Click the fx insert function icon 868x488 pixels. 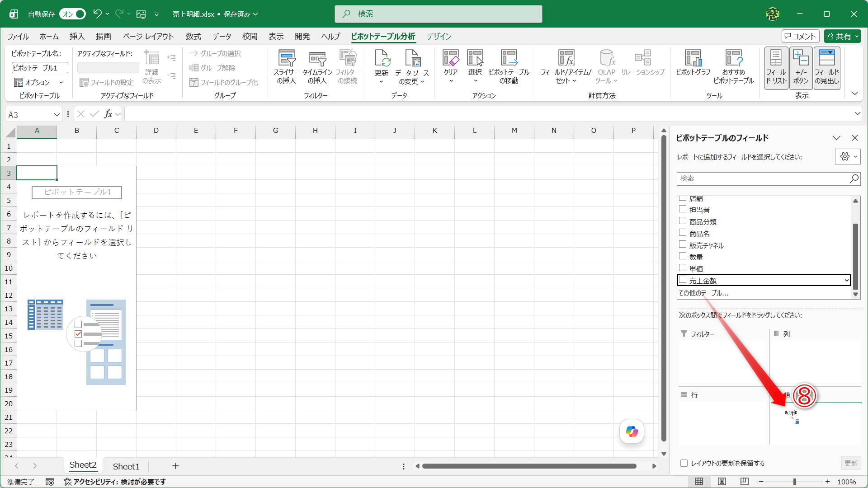[108, 114]
